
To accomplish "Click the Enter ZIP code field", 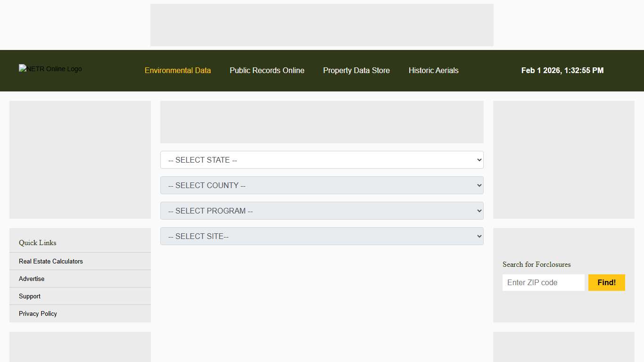I will tap(543, 282).
